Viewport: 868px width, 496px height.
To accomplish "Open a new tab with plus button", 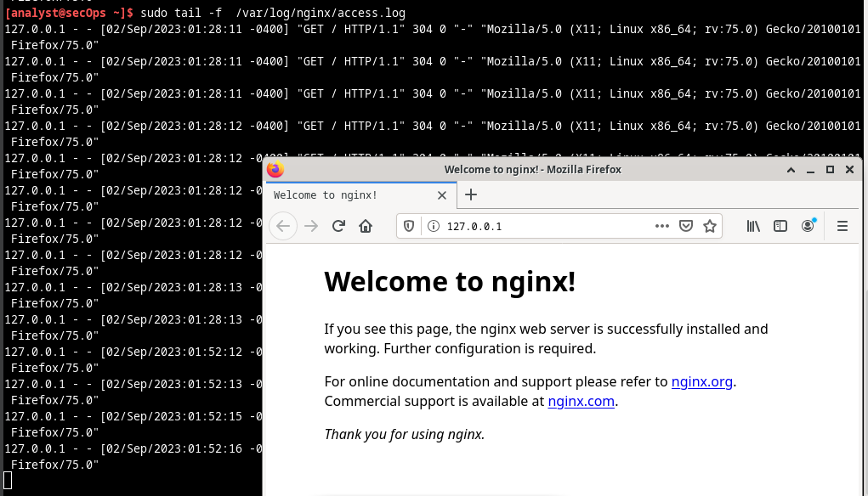I will pos(471,194).
